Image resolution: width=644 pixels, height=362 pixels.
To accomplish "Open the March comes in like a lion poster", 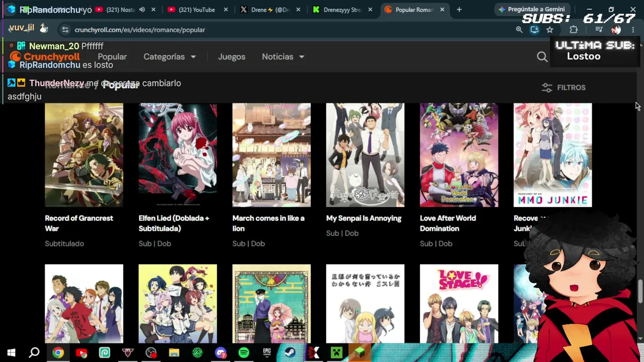I will [x=272, y=155].
